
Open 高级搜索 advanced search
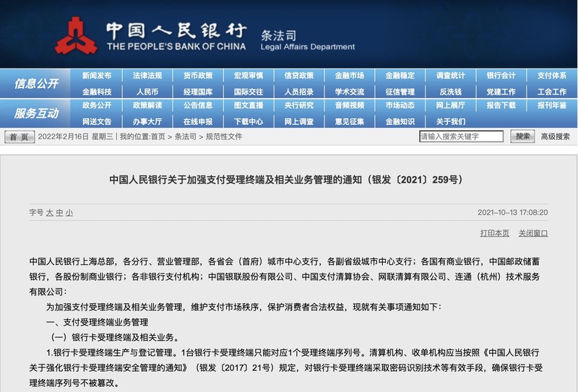click(x=555, y=136)
